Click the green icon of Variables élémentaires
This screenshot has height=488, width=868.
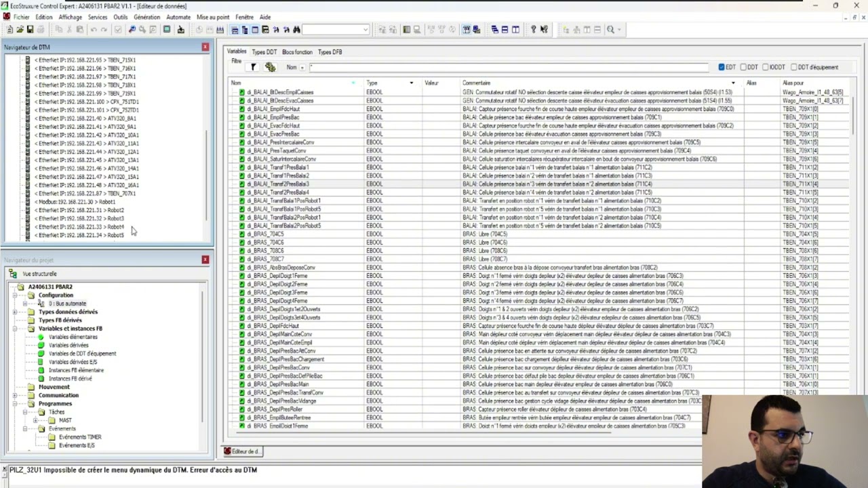point(41,337)
